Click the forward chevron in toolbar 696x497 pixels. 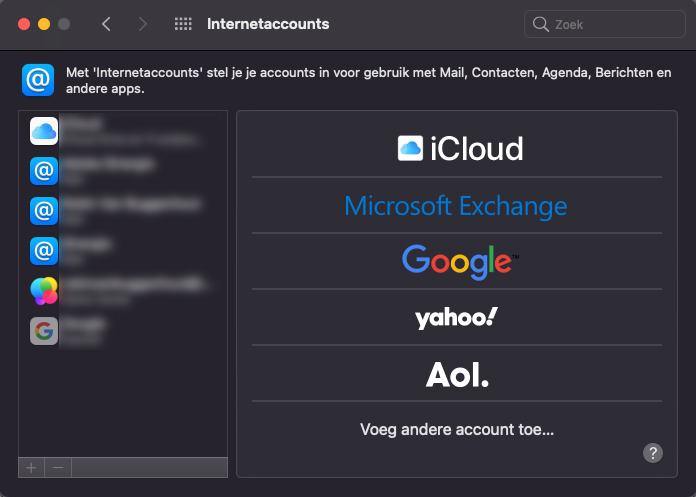coord(142,24)
